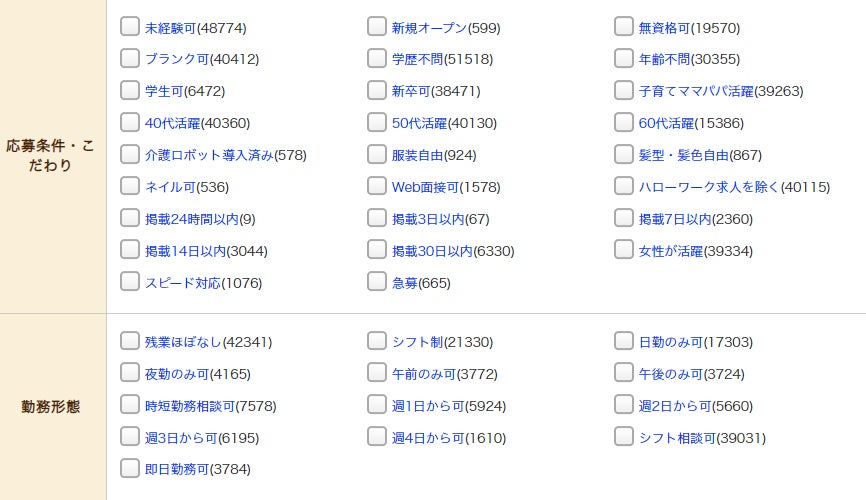This screenshot has height=500, width=866.
Task: Toggle the シフト制 checkbox
Action: 377,342
